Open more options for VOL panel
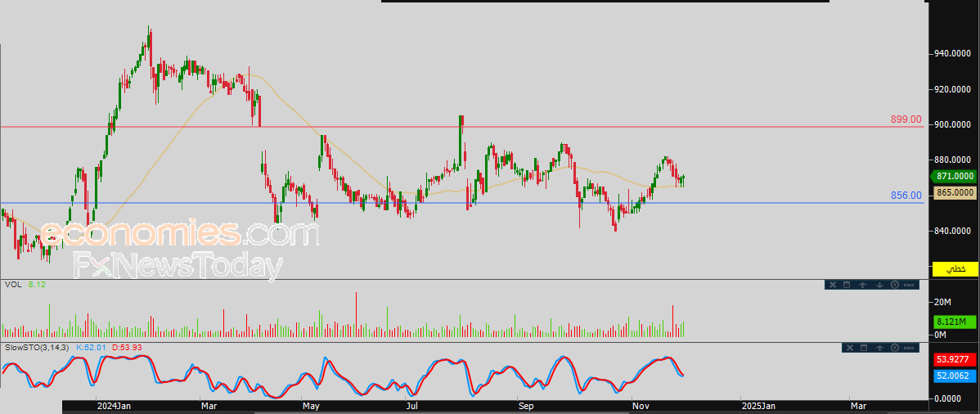Image resolution: width=980 pixels, height=414 pixels. pos(909,286)
